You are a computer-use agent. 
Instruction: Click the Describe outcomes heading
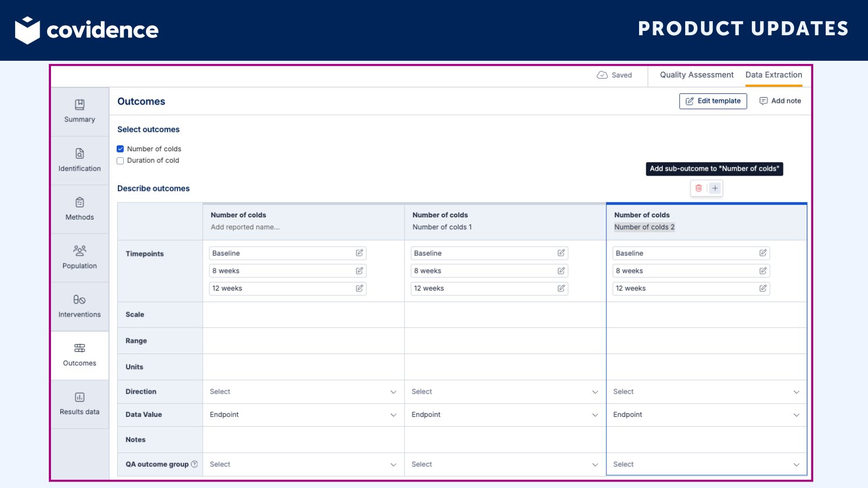click(154, 189)
